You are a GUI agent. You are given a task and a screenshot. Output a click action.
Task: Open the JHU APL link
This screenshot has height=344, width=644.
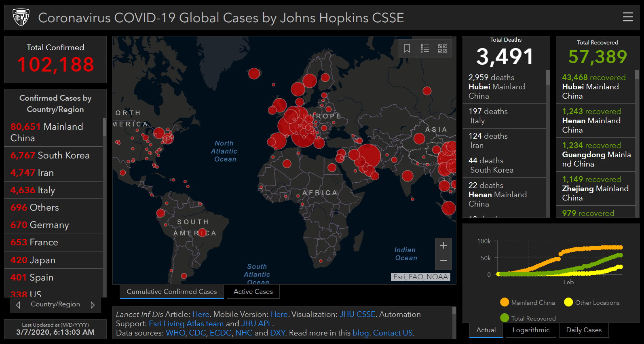257,323
